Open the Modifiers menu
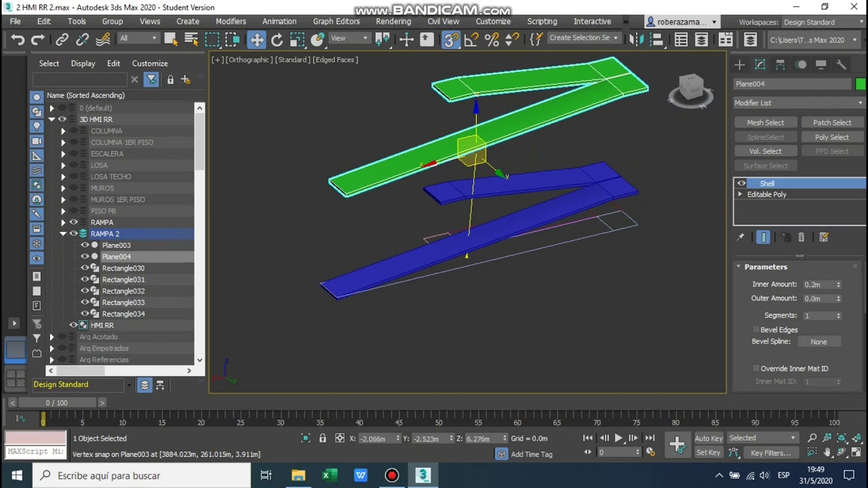This screenshot has width=868, height=488. click(x=231, y=22)
